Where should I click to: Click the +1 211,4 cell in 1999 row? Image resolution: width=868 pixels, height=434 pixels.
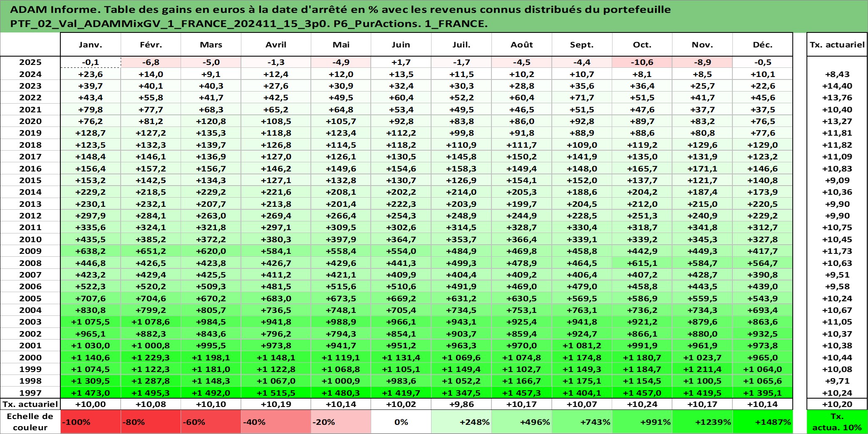click(x=702, y=369)
